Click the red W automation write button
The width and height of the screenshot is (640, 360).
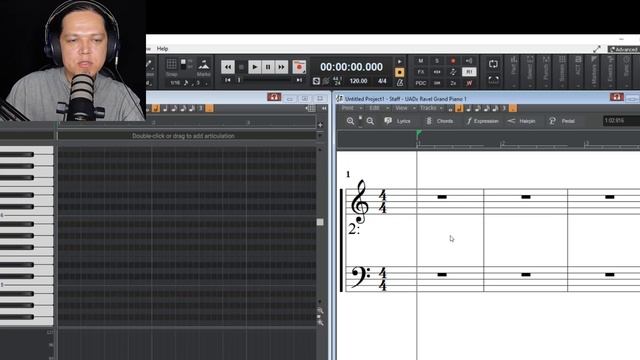coord(469,83)
